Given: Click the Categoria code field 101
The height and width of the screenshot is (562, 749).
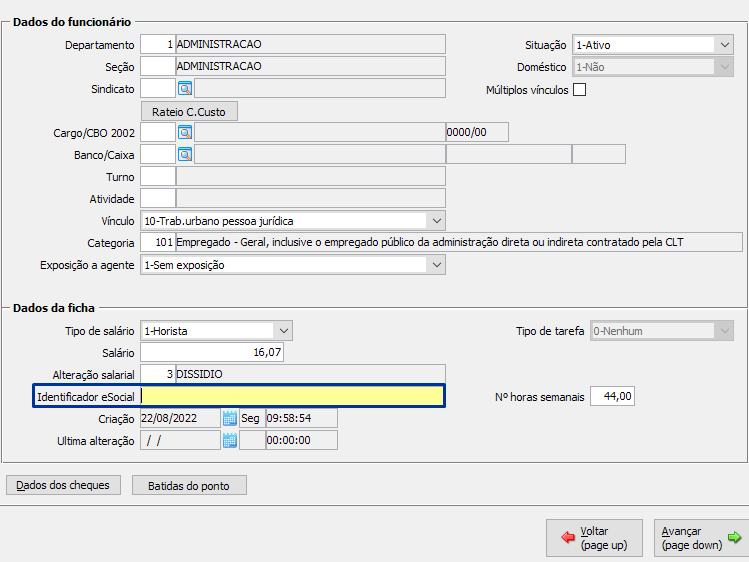Looking at the screenshot, I should coord(158,242).
